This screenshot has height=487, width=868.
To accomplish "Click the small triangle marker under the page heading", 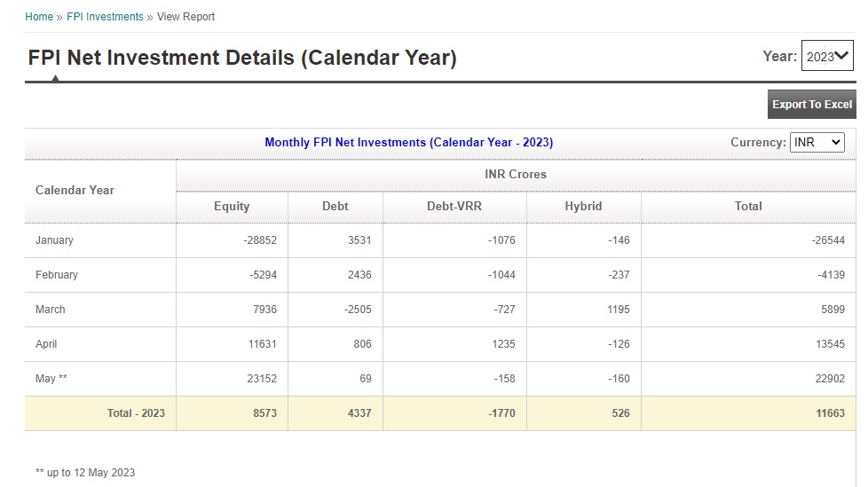I will 55,78.
